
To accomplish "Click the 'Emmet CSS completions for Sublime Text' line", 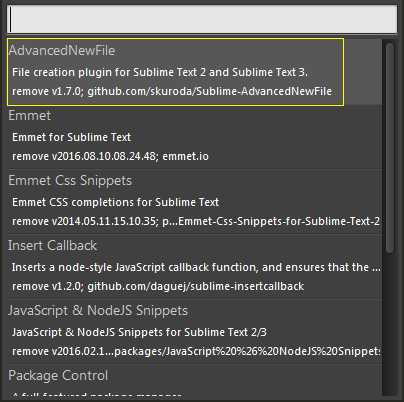I will 115,202.
